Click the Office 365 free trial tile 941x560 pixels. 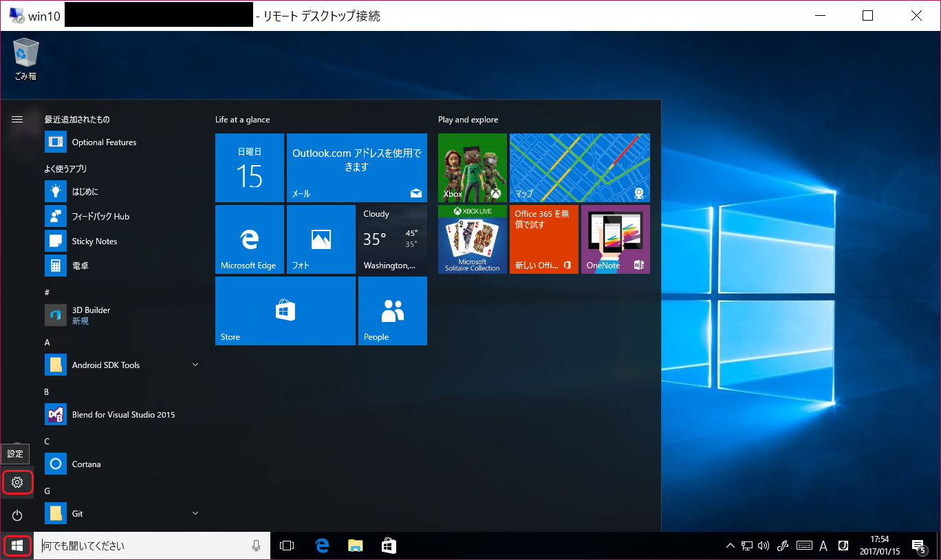pos(543,239)
